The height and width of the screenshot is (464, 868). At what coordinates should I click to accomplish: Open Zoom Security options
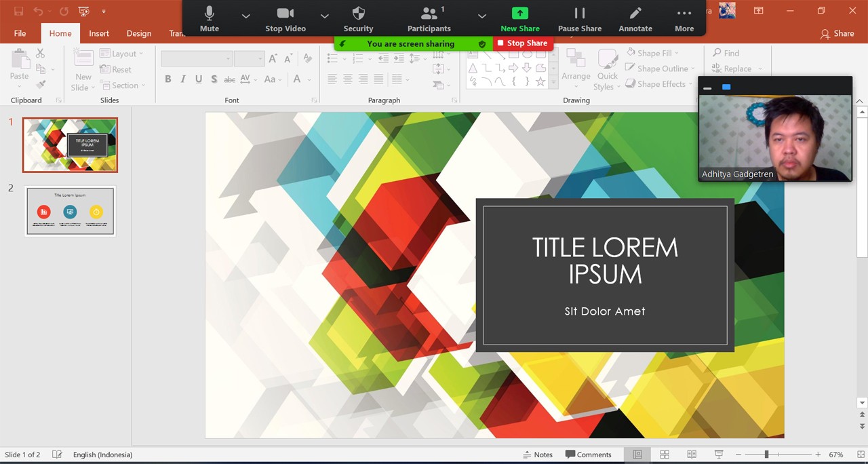pyautogui.click(x=358, y=18)
